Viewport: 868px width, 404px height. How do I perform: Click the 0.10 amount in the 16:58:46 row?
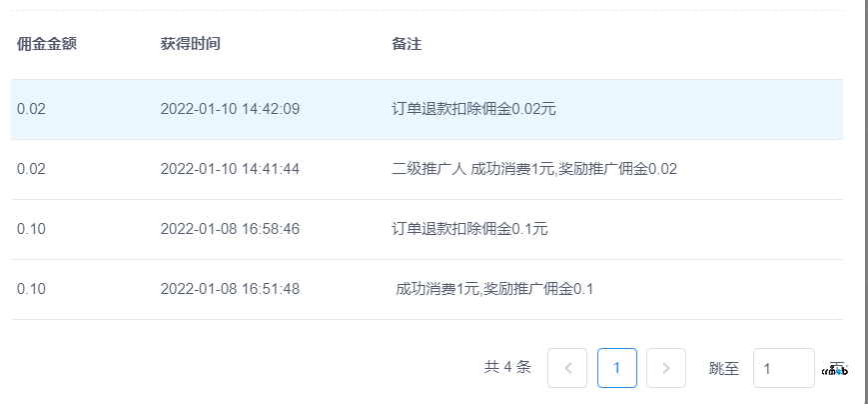point(31,229)
